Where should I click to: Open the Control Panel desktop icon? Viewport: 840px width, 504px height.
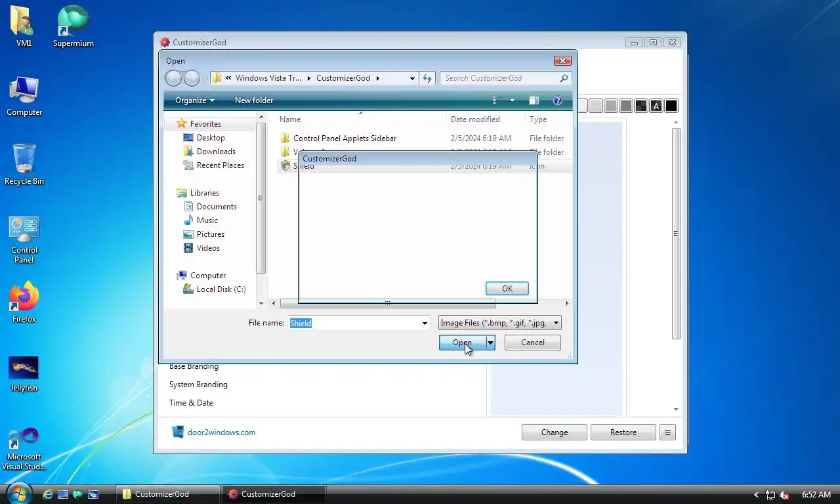24,240
